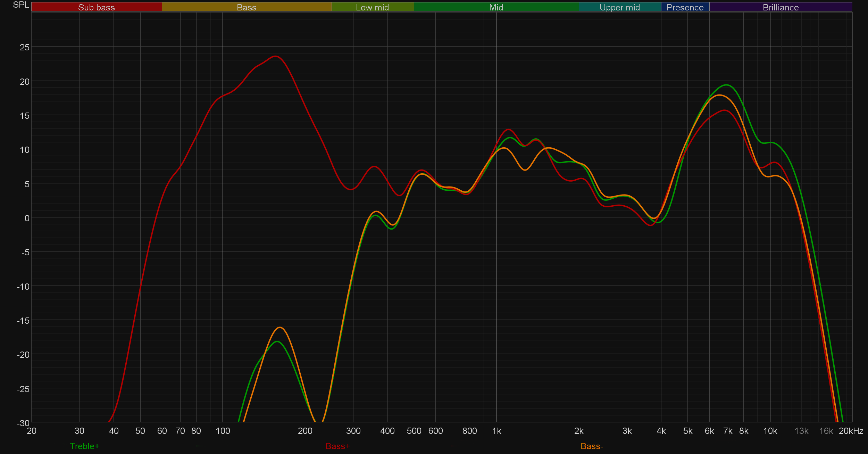
Task: Click the 25 dB level axis label
Action: point(25,47)
